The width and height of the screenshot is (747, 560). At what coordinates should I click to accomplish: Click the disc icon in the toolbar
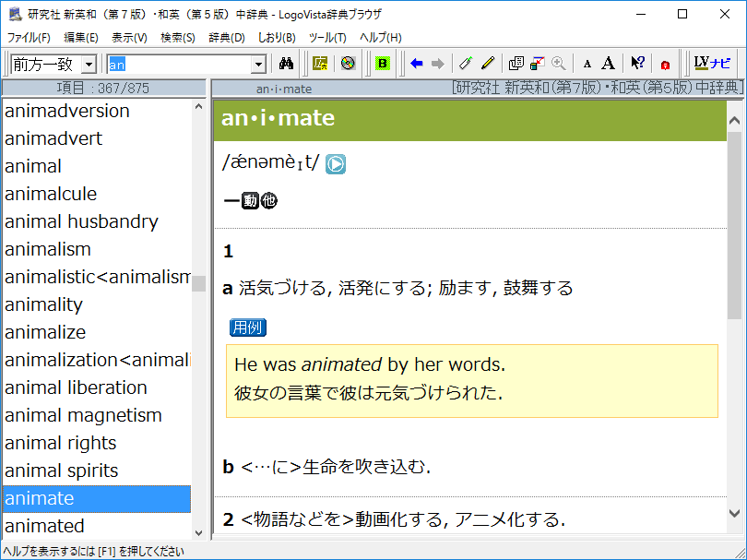[x=348, y=64]
